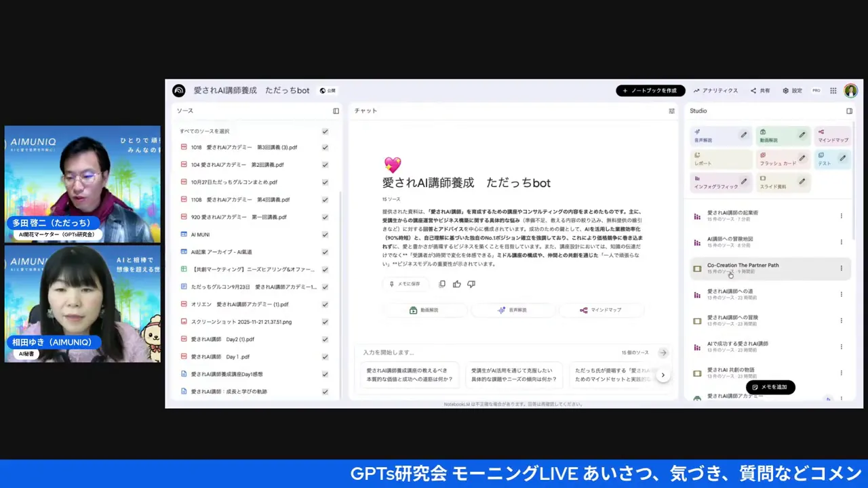Toggle the すべてのソースを選択 select-all checkbox
The image size is (868, 488).
[x=325, y=131]
